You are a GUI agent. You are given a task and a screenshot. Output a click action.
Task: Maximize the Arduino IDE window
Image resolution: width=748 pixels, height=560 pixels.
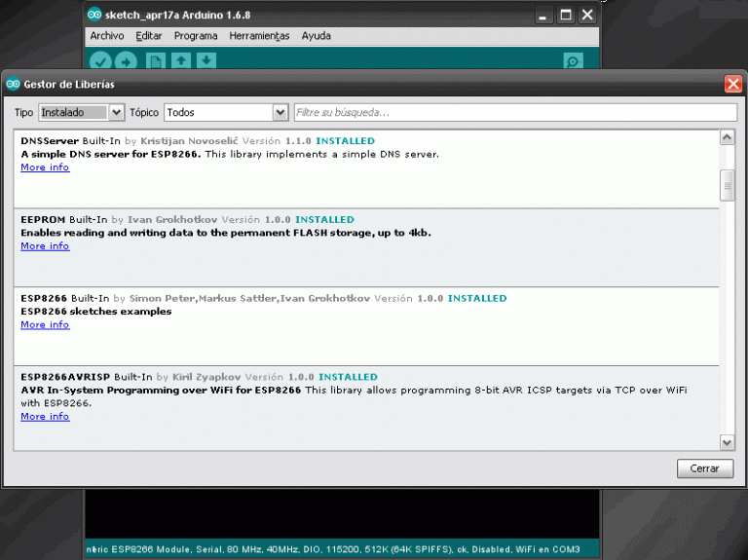566,16
